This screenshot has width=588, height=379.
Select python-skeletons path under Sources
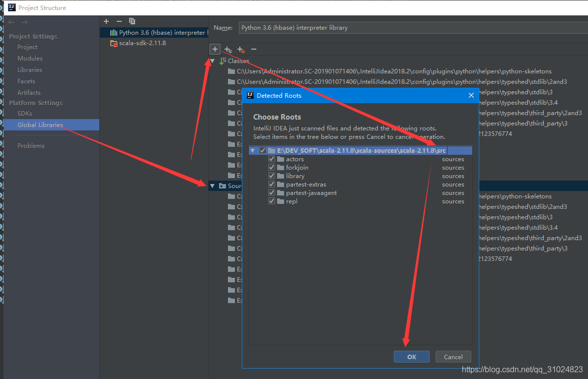(515, 196)
